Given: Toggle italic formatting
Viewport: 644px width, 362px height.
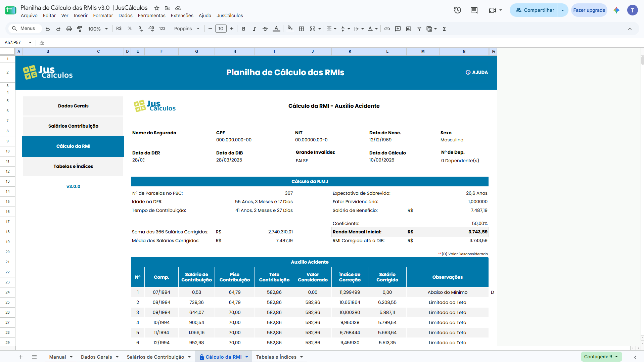Looking at the screenshot, I should (255, 29).
